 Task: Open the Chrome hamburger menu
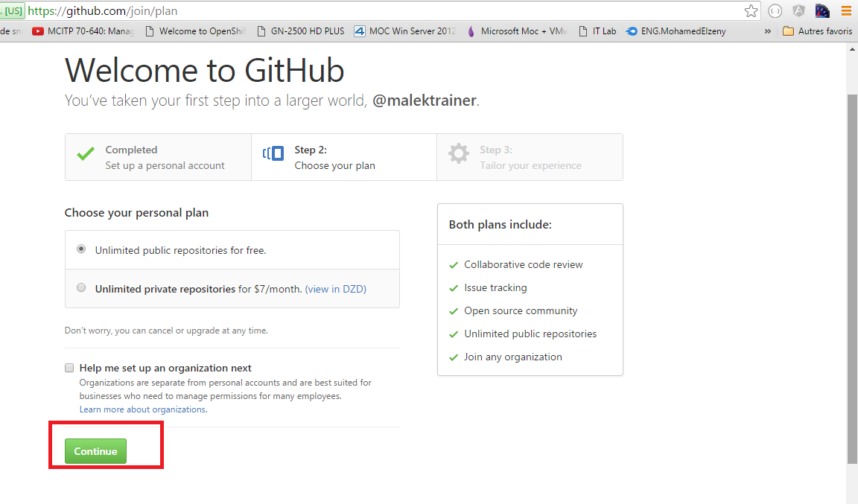(x=846, y=11)
